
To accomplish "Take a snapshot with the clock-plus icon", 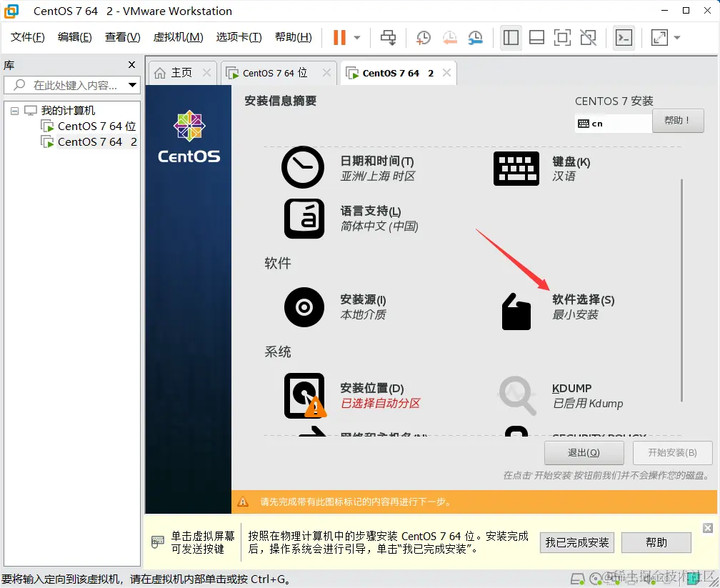I will [x=423, y=37].
